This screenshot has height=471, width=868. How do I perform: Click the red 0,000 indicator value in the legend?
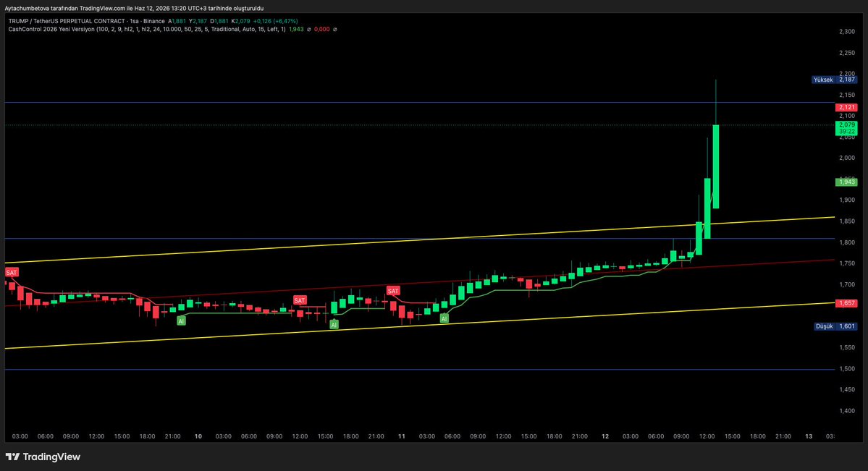[x=321, y=30]
